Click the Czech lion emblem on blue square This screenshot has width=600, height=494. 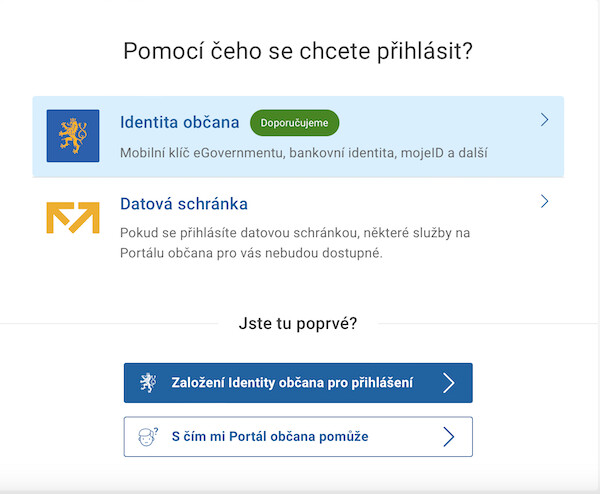[x=73, y=136]
